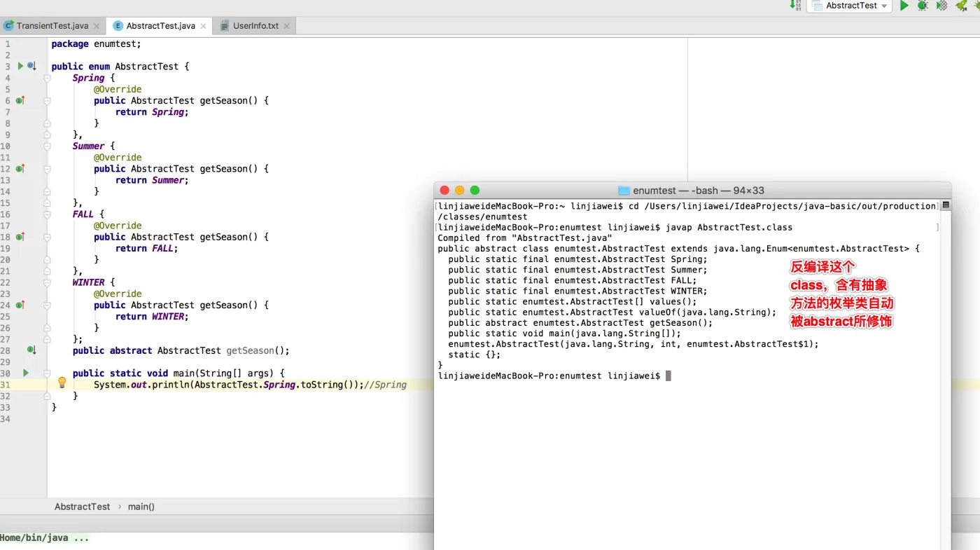Collapse the WINTER block fold marker on line 22
This screenshot has height=550, width=980.
pos(47,282)
